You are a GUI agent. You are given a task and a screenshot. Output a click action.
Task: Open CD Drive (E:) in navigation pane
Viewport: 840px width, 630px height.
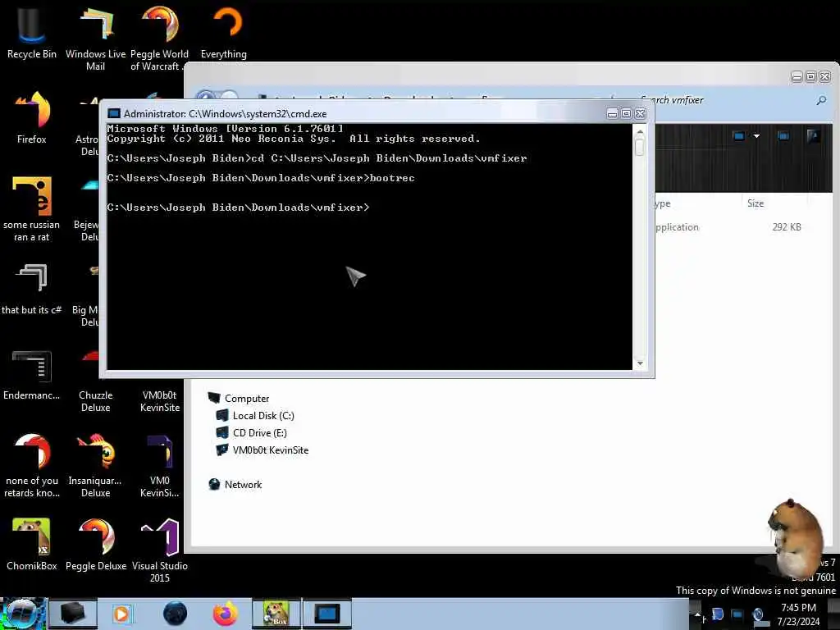[x=251, y=433]
